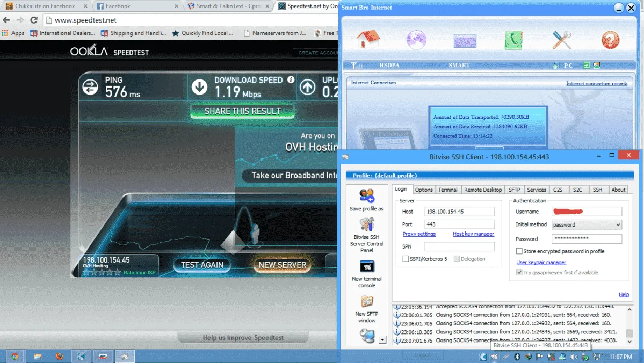Click NEW SERVER button on Speedtest
The height and width of the screenshot is (363, 644).
[x=282, y=265]
